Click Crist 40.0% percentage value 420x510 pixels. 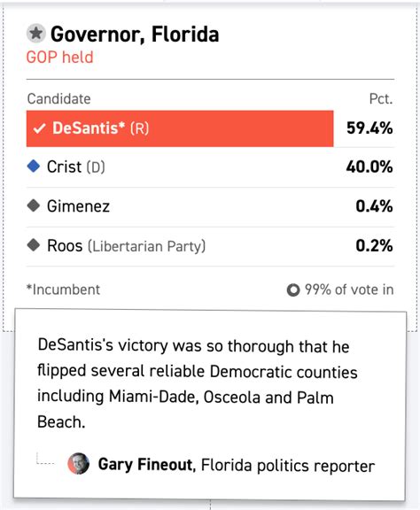[x=369, y=166]
